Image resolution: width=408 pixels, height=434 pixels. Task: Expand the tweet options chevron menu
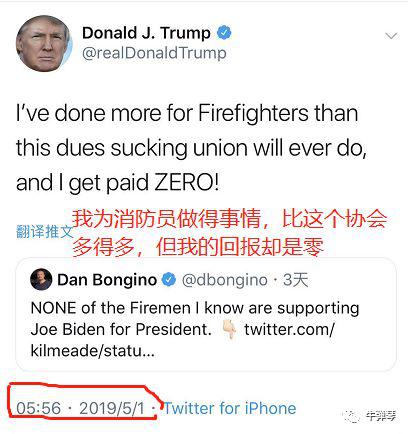(391, 36)
